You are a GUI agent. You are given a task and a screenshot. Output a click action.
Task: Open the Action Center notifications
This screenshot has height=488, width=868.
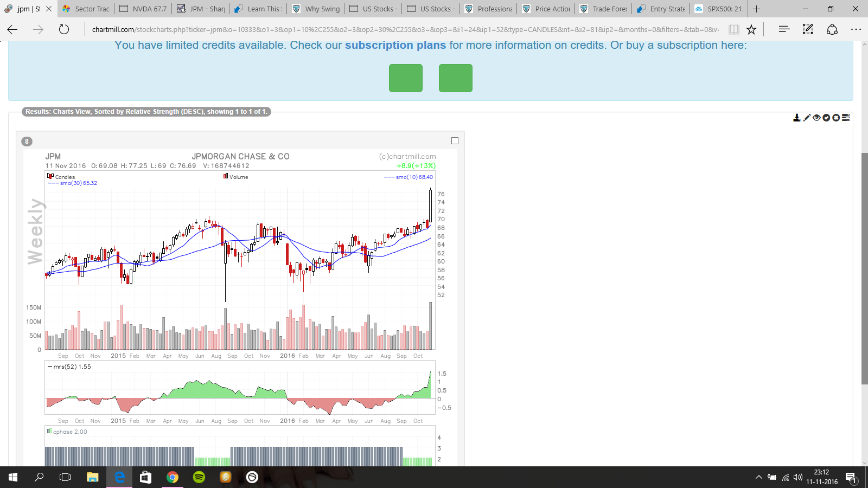tap(851, 477)
